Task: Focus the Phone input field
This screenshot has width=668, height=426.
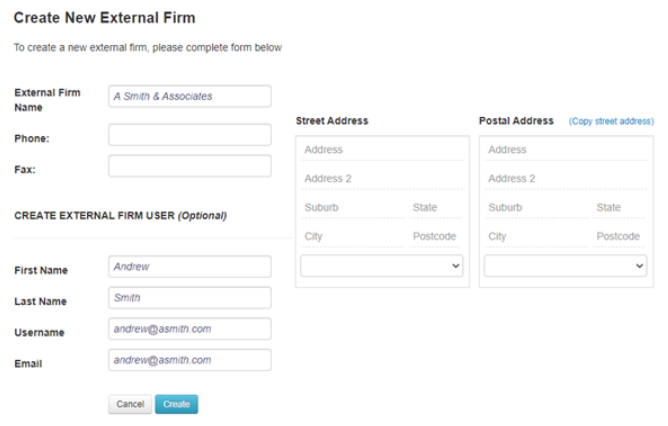Action: [x=189, y=135]
